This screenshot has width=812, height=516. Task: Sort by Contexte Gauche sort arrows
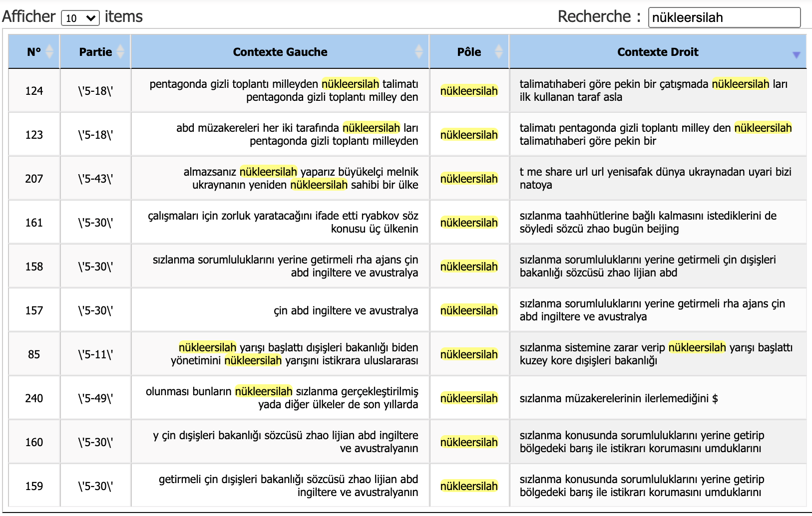[x=419, y=51]
